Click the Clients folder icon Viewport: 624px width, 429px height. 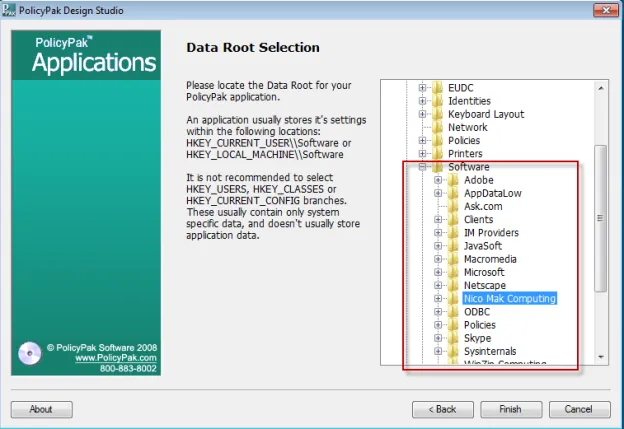(453, 219)
